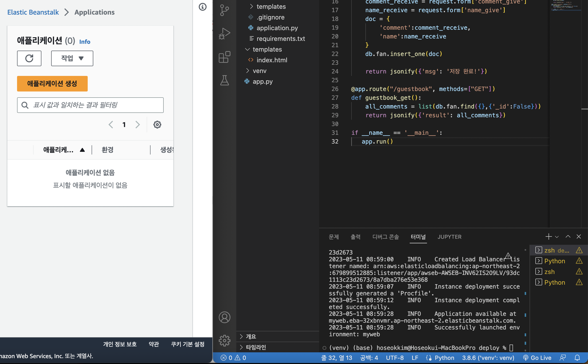This screenshot has height=364, width=588.
Task: Select second zsh terminal session
Action: (559, 272)
